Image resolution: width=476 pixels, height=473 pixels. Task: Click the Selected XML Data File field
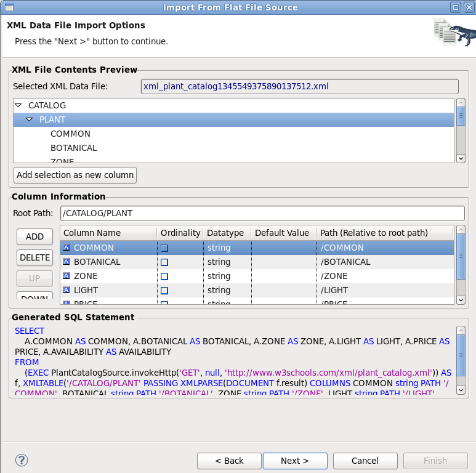click(300, 86)
